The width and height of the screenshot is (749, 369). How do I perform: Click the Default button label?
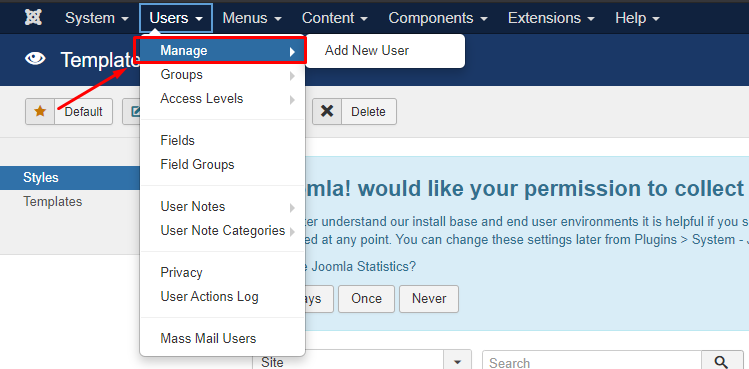tap(84, 112)
